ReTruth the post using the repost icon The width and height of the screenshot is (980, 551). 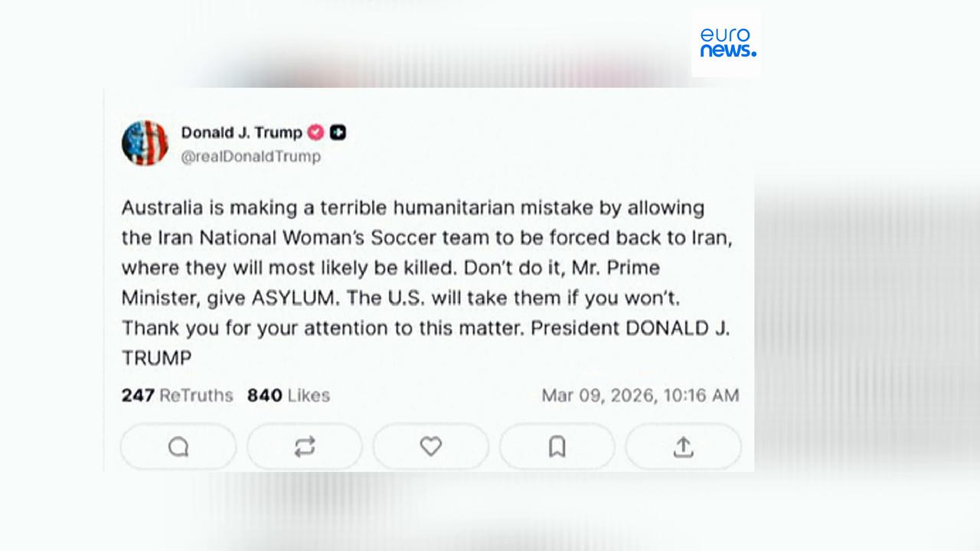[305, 446]
